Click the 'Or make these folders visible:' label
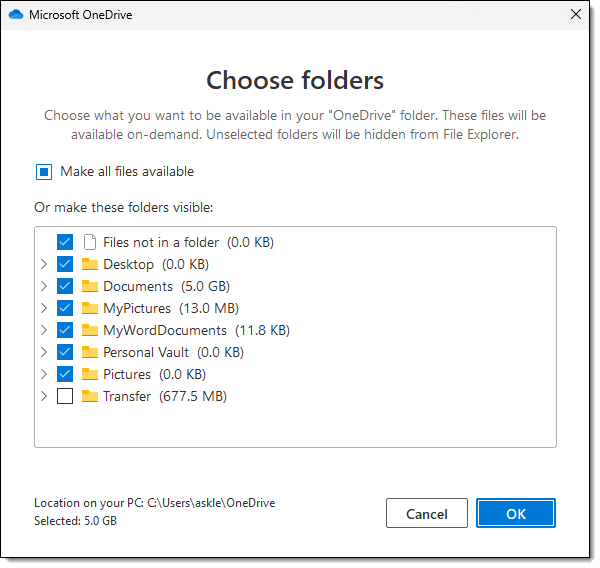The height and width of the screenshot is (568, 600). 124,207
